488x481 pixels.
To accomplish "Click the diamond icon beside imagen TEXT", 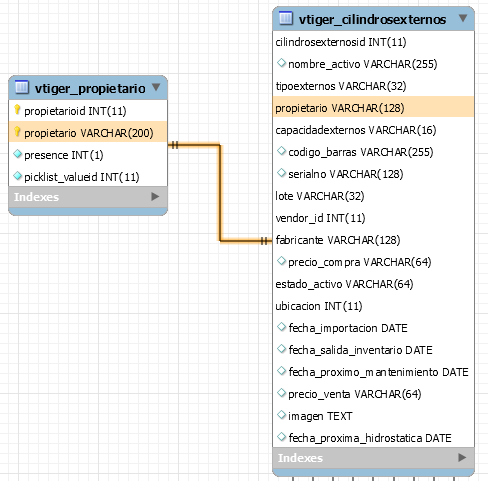I will tap(281, 415).
